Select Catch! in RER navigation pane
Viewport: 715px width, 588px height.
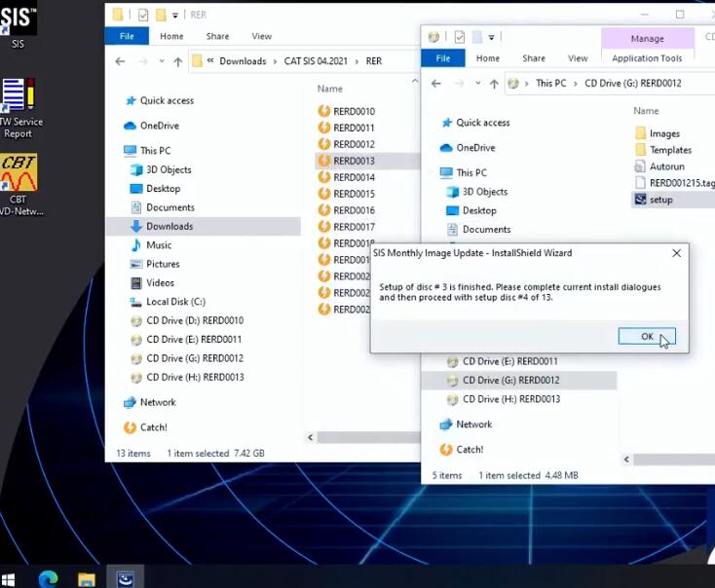coord(153,427)
